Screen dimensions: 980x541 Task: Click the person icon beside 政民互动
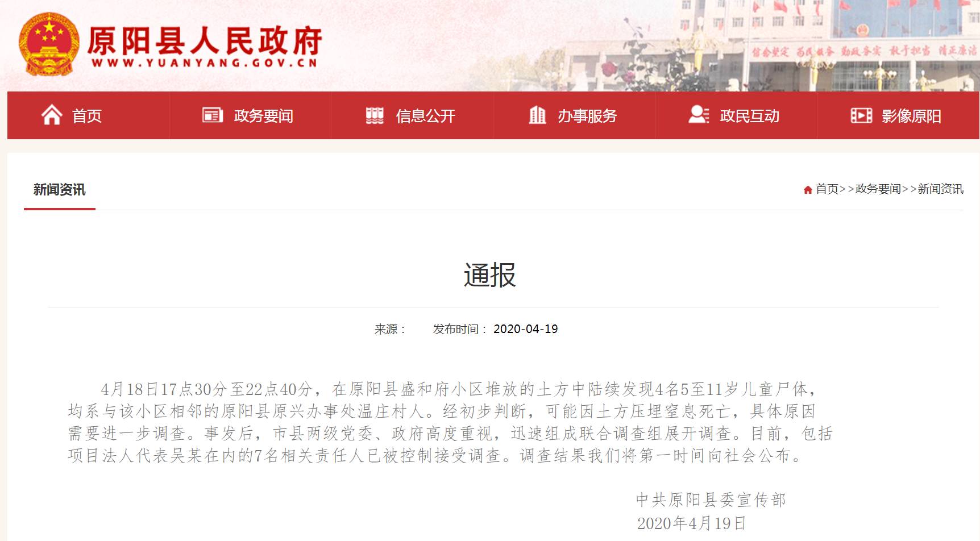[x=699, y=114]
